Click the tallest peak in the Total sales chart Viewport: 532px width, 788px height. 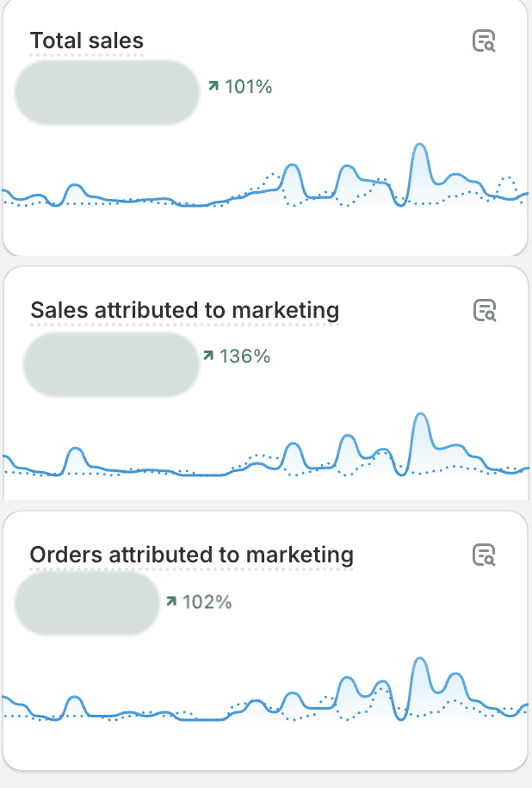(x=419, y=146)
